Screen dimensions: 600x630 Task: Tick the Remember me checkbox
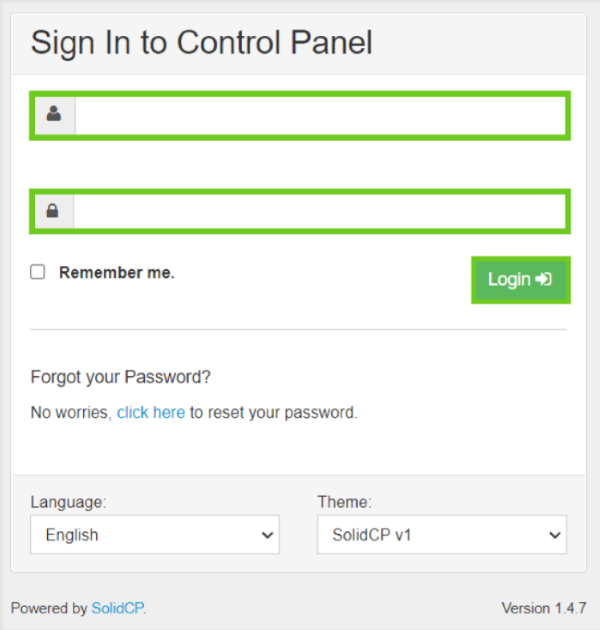coord(38,272)
